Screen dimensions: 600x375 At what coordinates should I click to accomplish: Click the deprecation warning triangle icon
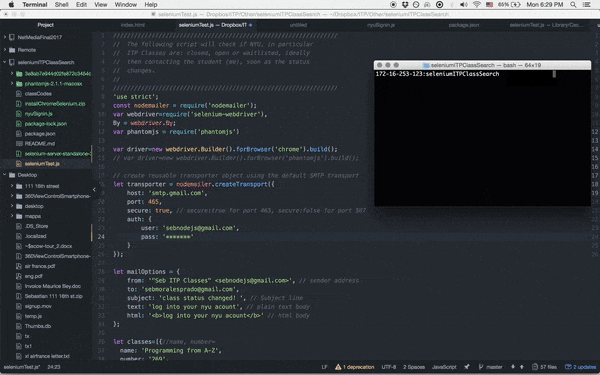[x=338, y=367]
